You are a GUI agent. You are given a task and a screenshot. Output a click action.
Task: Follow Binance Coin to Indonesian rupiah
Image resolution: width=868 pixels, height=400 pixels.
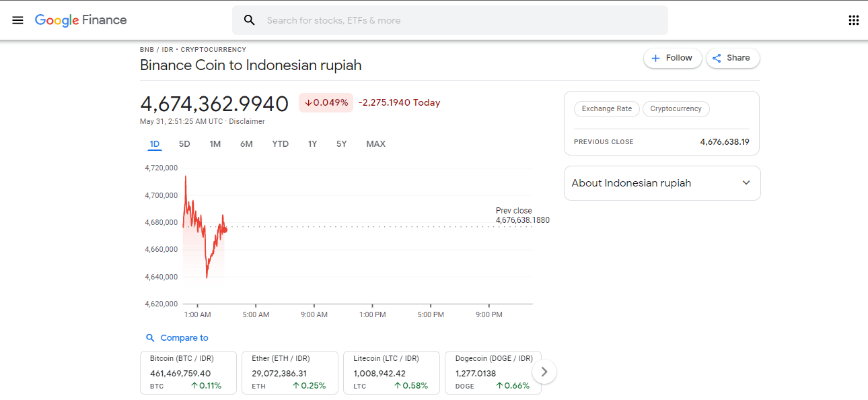click(x=672, y=58)
